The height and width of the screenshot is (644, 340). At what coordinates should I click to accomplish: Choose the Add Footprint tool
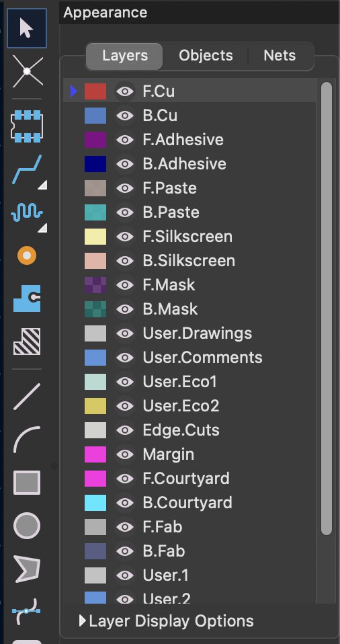click(27, 126)
